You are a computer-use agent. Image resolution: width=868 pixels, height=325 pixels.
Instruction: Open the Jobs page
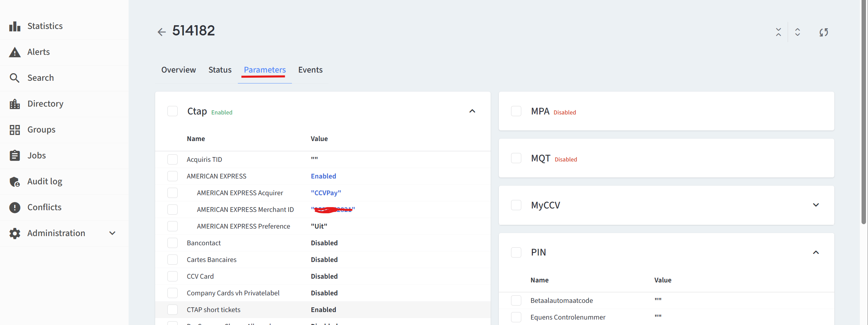(36, 156)
